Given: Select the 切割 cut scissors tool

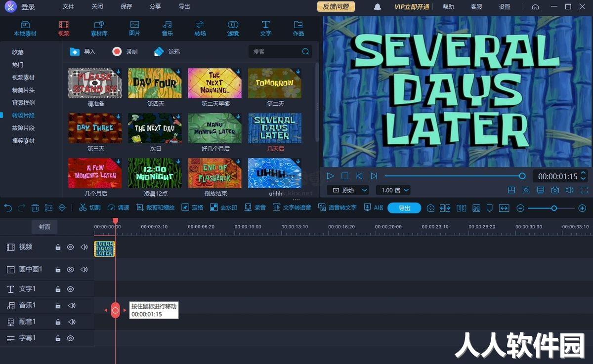Looking at the screenshot, I should [90, 208].
